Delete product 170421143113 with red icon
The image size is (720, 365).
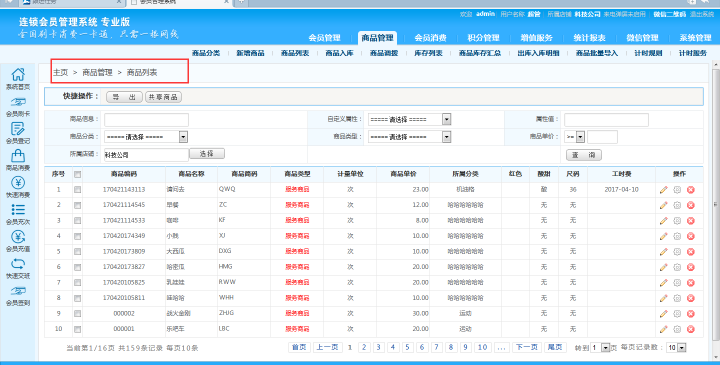tap(691, 190)
